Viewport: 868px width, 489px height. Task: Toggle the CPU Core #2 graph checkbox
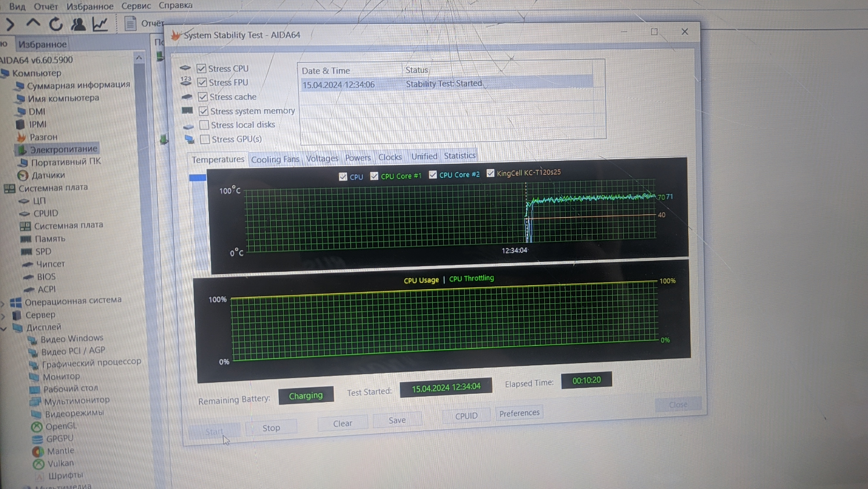433,175
